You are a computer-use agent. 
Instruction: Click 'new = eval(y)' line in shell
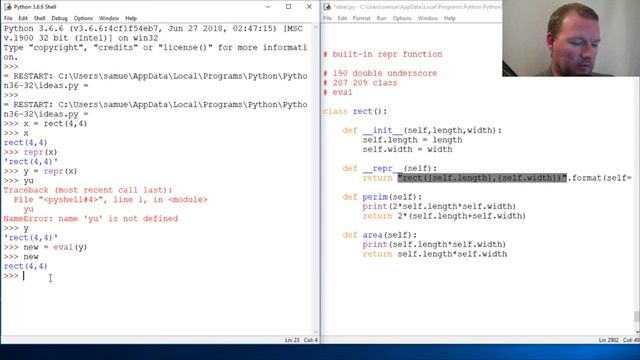click(x=55, y=247)
